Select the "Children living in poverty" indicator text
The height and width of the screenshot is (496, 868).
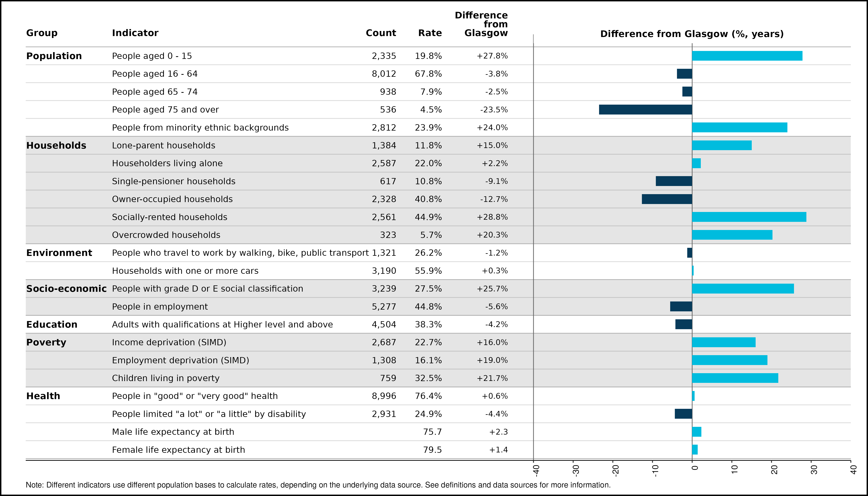click(x=166, y=378)
